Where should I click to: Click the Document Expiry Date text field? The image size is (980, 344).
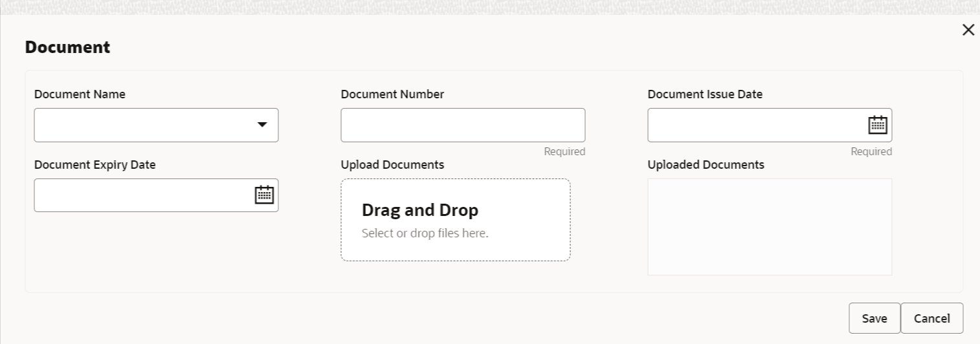click(x=142, y=195)
